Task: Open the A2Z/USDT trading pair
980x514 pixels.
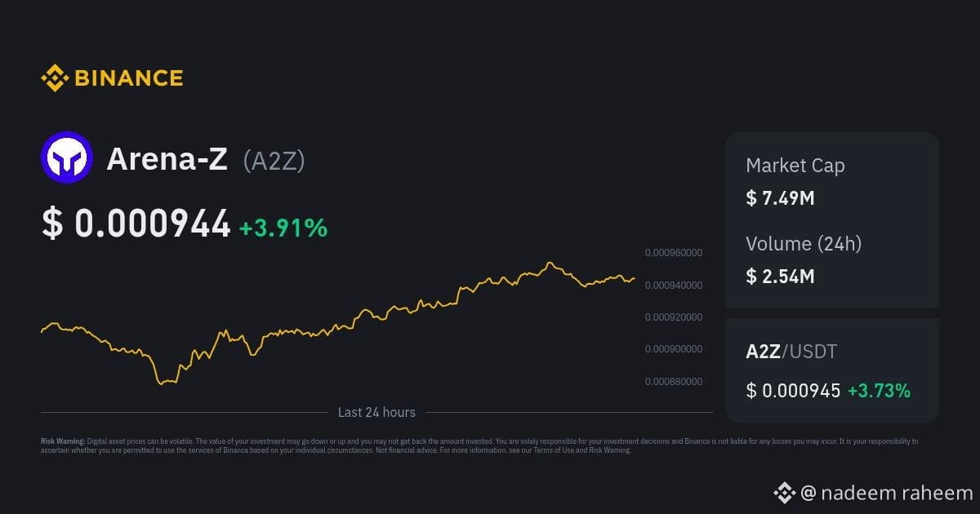Action: point(791,352)
